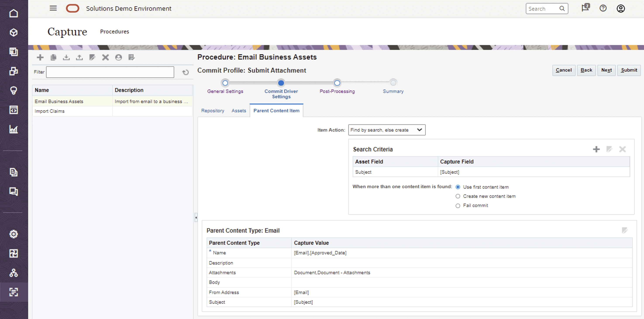Screen dimensions: 644x319
Task: Select Create new content item option
Action: pyautogui.click(x=458, y=196)
